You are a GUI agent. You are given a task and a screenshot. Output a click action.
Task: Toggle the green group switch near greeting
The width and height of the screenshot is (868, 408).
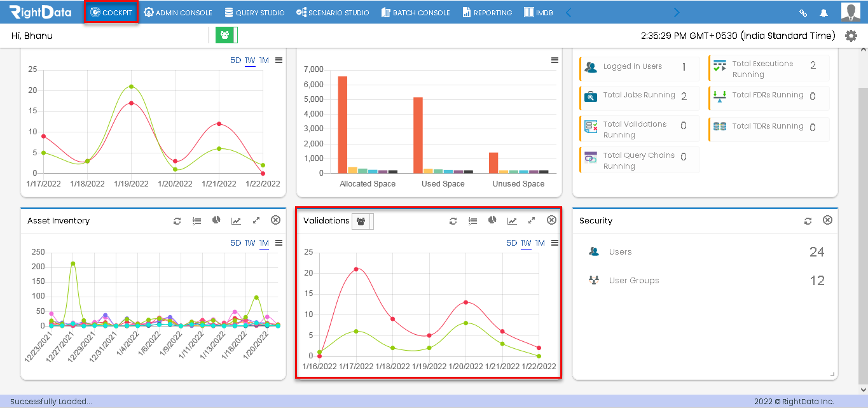[x=226, y=36]
